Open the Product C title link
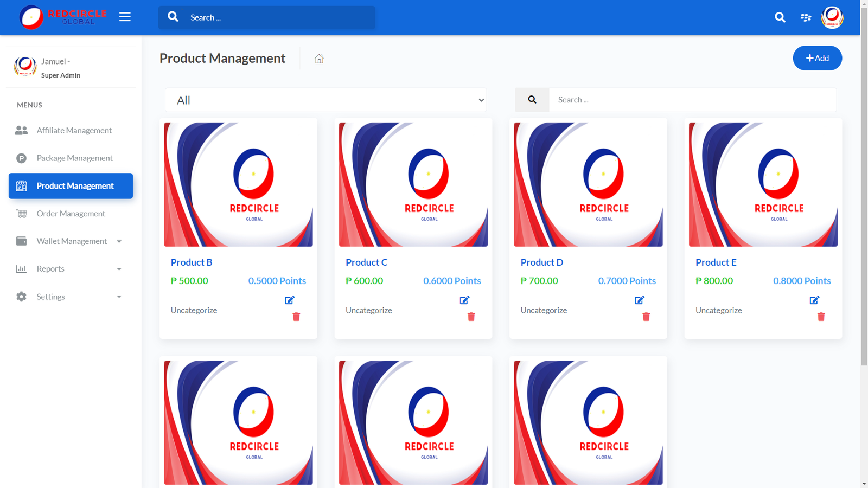Viewport: 868px width, 488px height. [x=367, y=262]
